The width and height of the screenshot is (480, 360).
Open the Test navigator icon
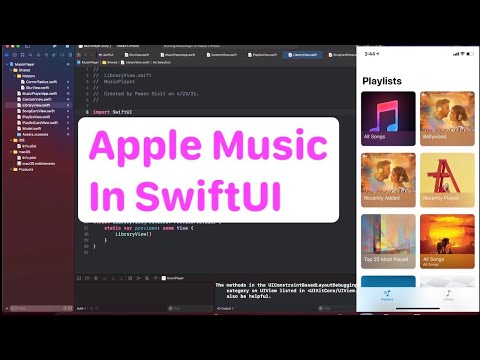(46, 55)
